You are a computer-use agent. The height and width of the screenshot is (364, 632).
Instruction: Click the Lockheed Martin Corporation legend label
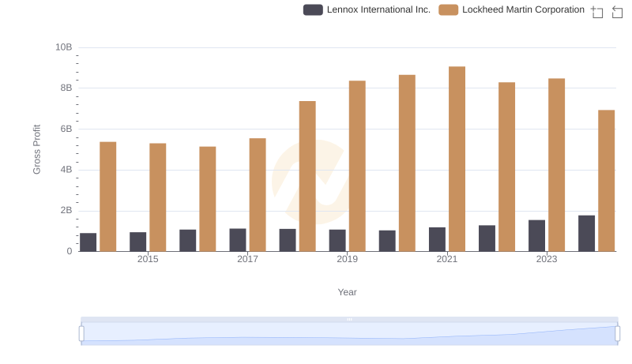coord(523,9)
